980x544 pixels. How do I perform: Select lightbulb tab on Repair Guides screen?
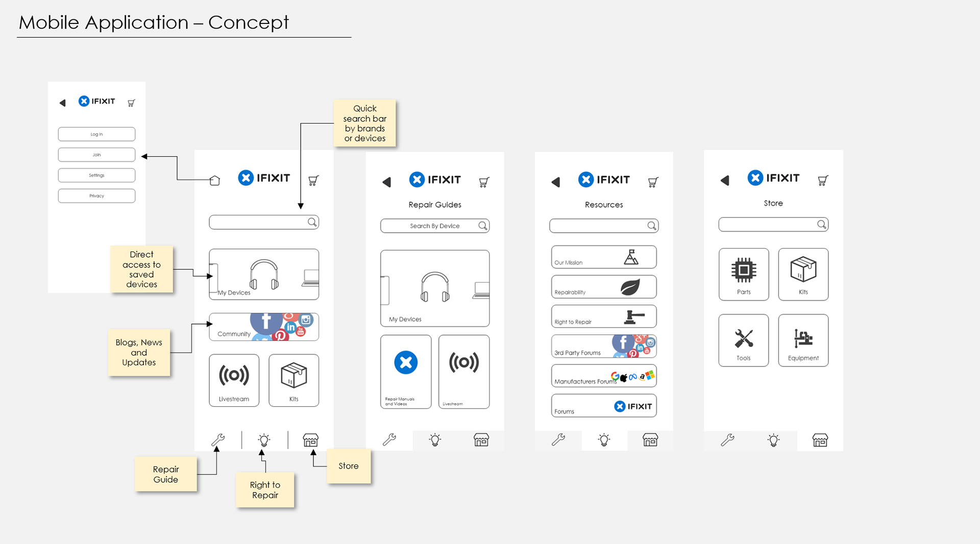pos(435,440)
